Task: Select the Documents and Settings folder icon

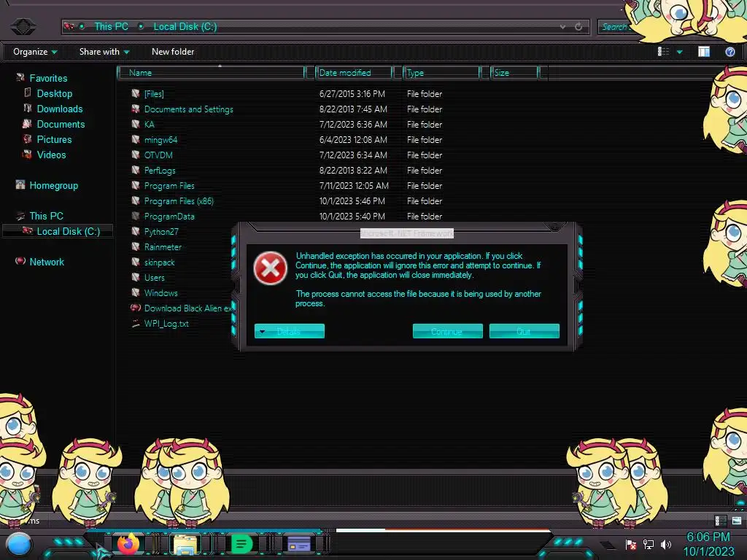Action: 136,109
